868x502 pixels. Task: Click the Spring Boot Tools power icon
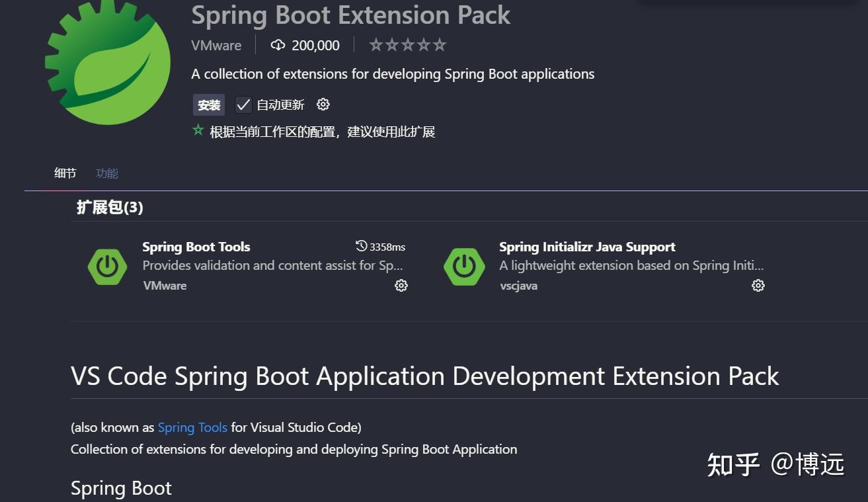click(x=107, y=267)
